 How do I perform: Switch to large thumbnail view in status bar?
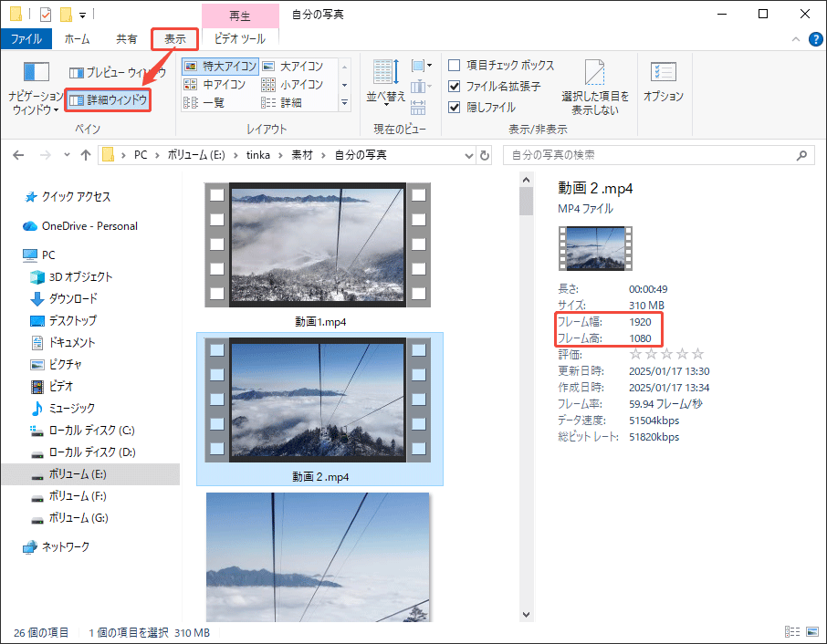(811, 631)
